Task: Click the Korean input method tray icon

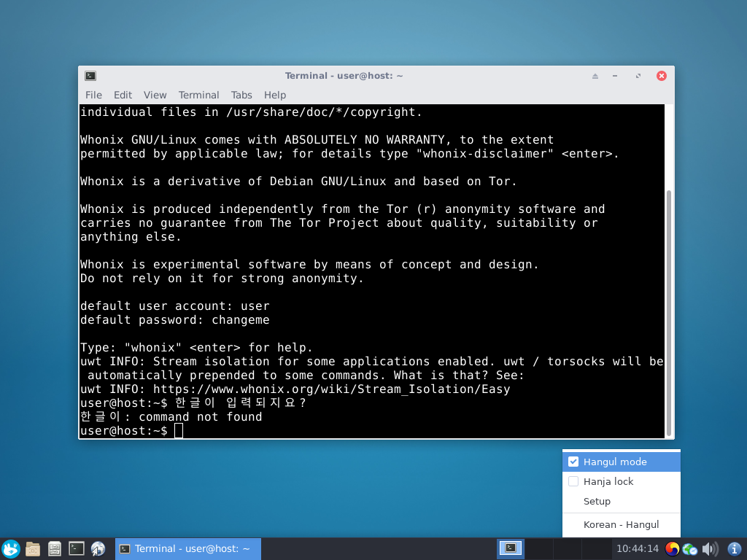Action: coord(672,549)
